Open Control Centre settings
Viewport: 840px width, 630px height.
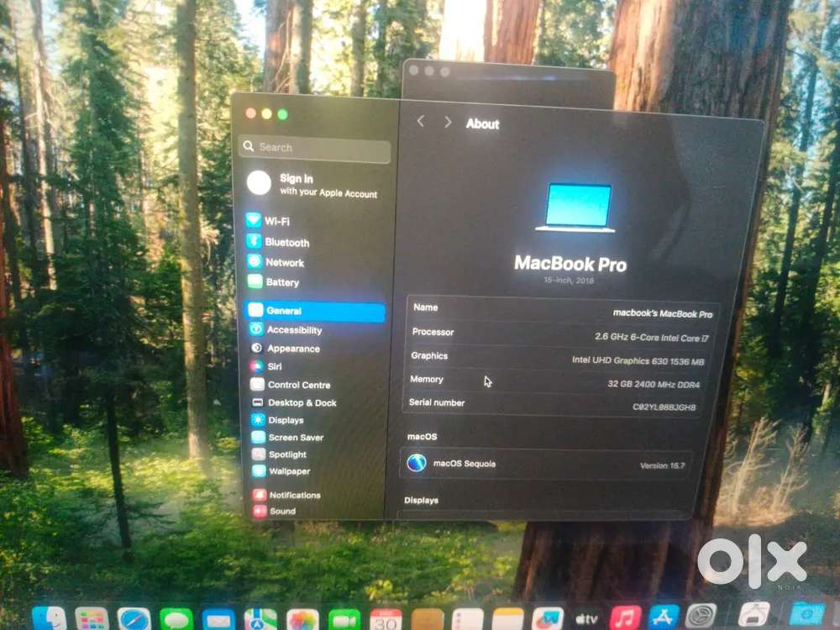298,385
